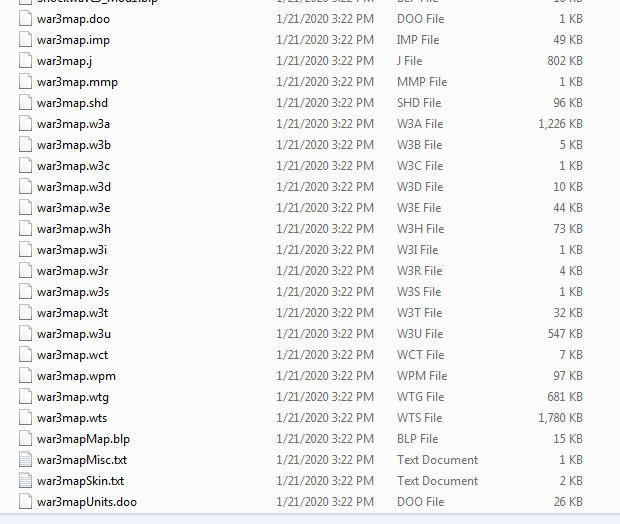Click the icon next to war3map.w3b
Screen dimensions: 620x524
pos(25,145)
